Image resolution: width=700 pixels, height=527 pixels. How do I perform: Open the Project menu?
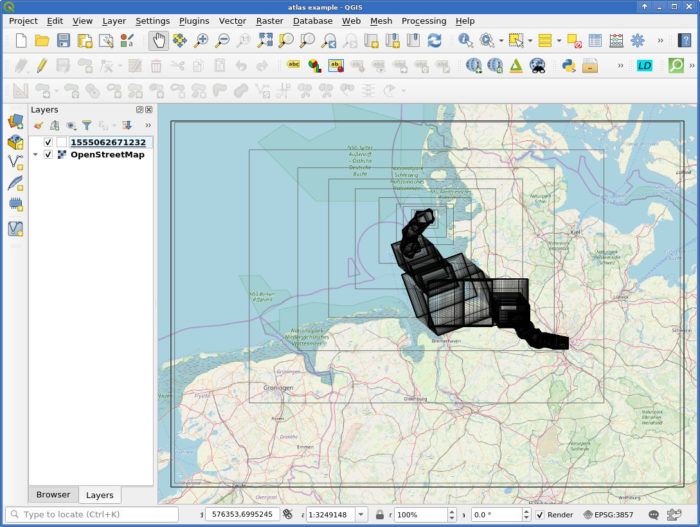tap(23, 21)
